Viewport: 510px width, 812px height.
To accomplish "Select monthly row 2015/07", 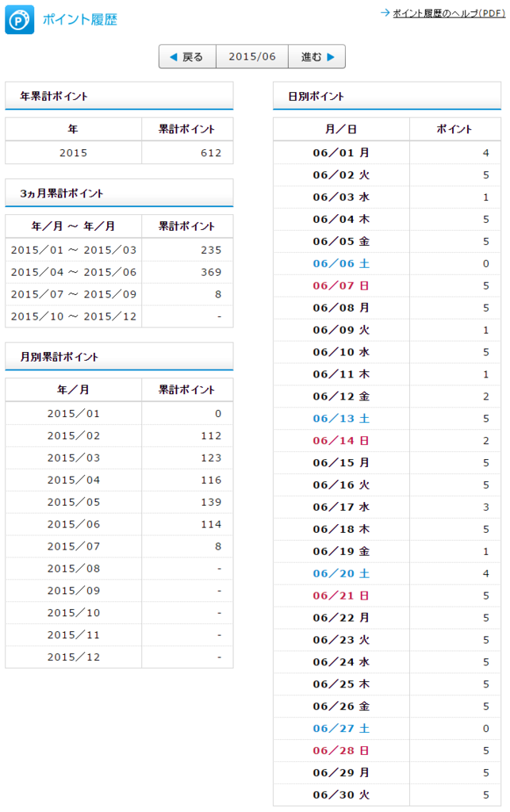I will [119, 546].
